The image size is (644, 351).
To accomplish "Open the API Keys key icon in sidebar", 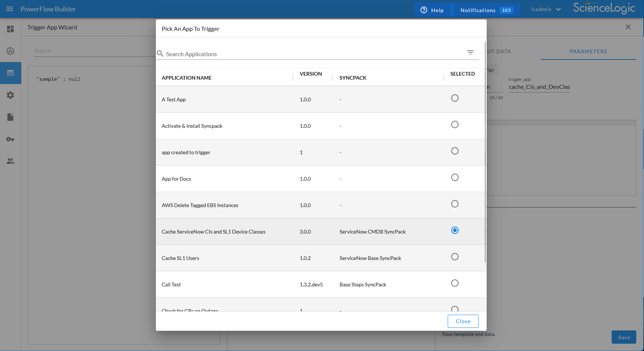I will point(10,139).
